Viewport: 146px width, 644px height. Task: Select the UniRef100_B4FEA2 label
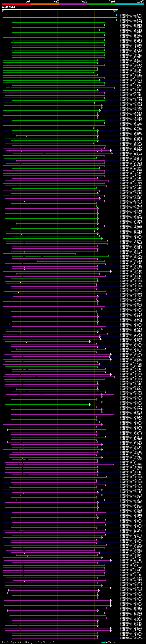click(x=131, y=42)
